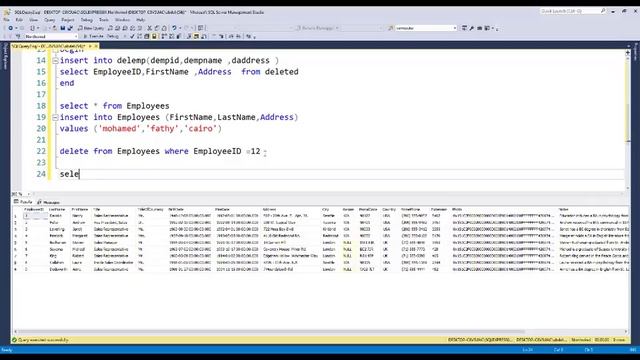
Task: Open the Project menu
Action: [x=68, y=20]
